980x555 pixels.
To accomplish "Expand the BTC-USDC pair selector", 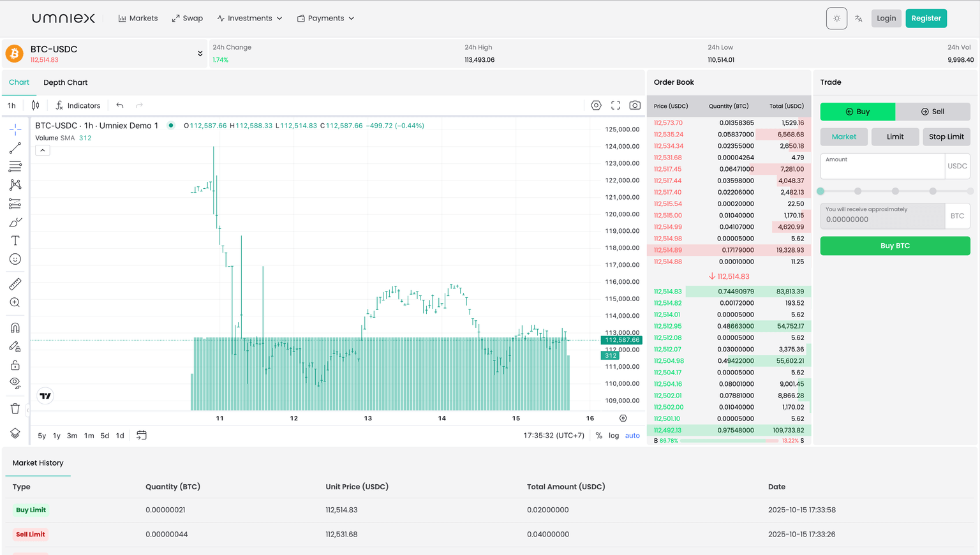I will (200, 54).
